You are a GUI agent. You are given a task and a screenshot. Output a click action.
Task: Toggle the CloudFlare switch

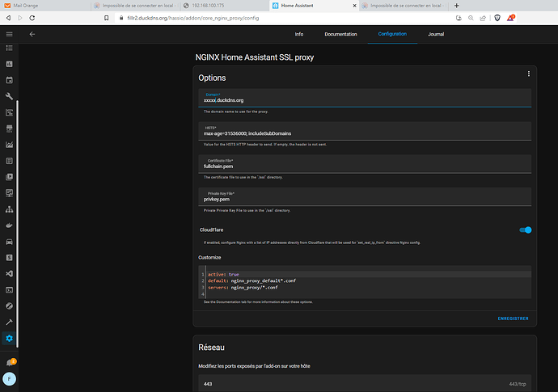526,230
